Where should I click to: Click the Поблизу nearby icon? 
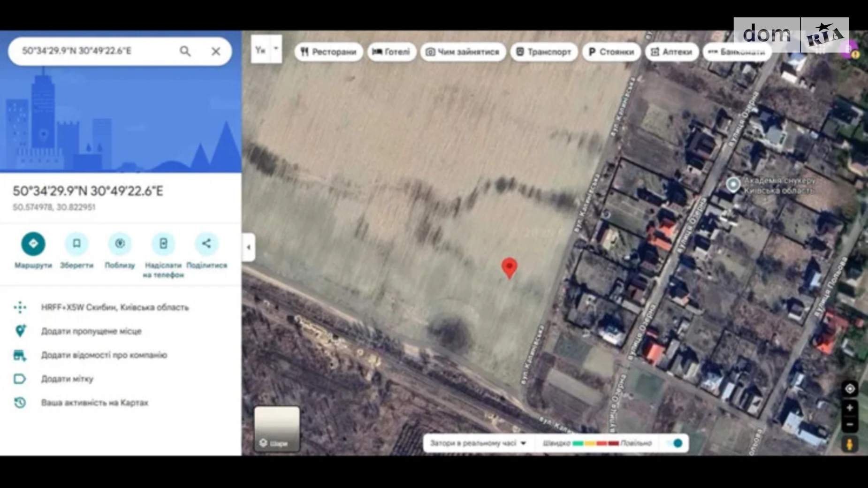tap(120, 244)
